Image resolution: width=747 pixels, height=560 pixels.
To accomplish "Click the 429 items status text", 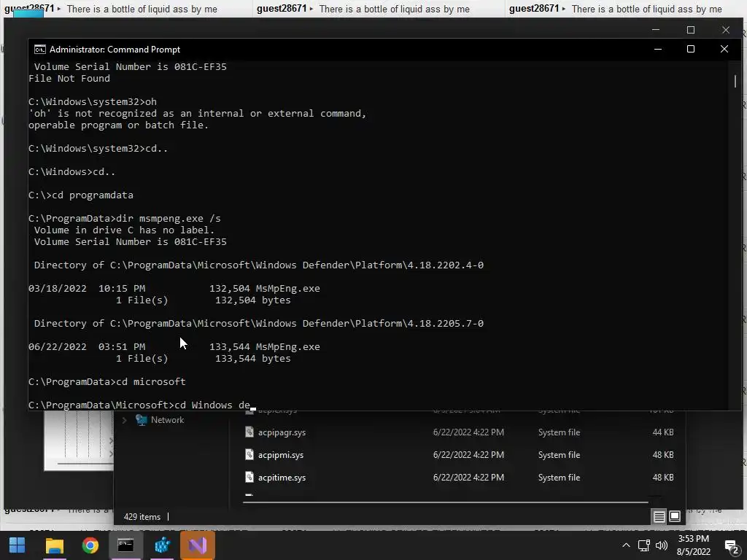I will 142,517.
